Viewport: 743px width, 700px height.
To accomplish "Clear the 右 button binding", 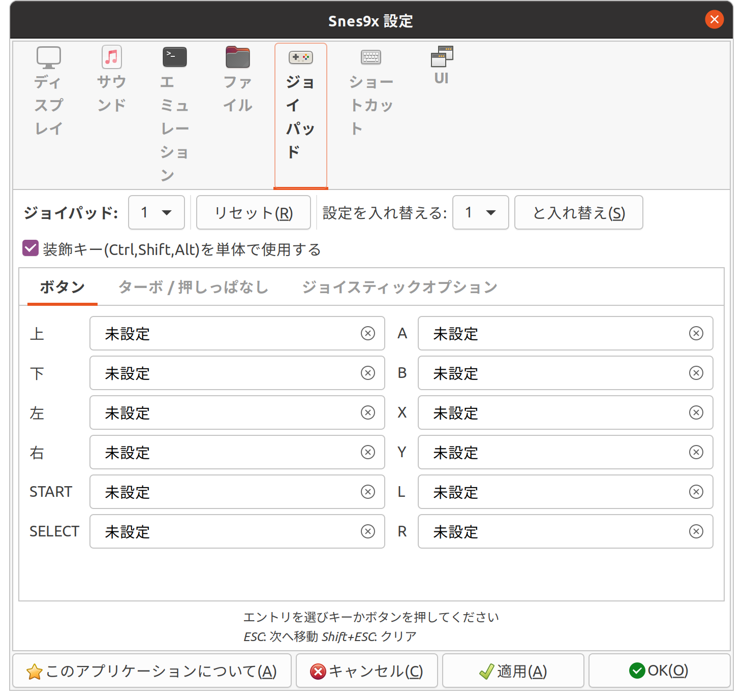I will (x=368, y=452).
